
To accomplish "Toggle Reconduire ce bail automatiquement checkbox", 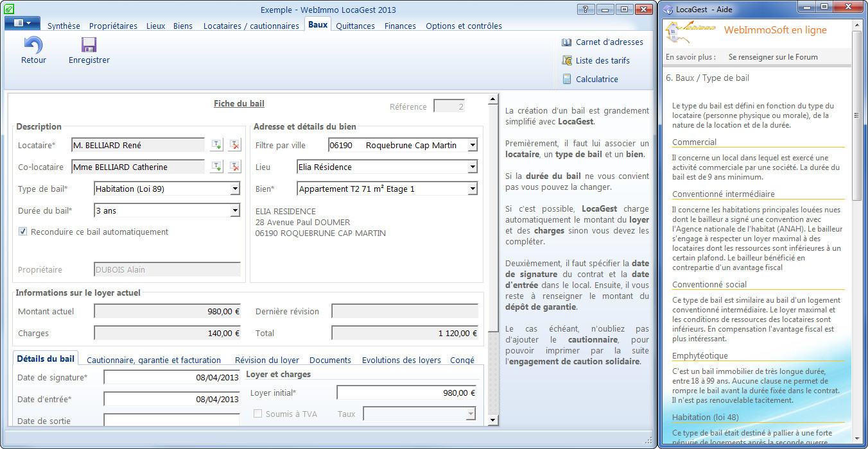I will [x=23, y=232].
